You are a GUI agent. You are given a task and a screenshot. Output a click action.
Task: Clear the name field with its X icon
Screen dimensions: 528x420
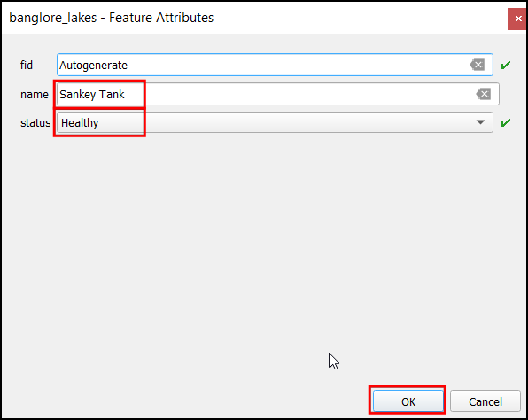point(483,94)
